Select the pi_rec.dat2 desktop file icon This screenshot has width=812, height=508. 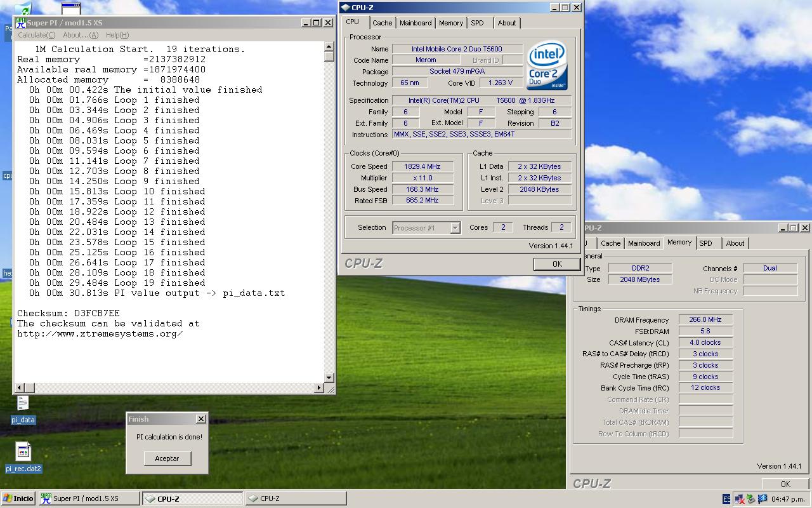[23, 457]
